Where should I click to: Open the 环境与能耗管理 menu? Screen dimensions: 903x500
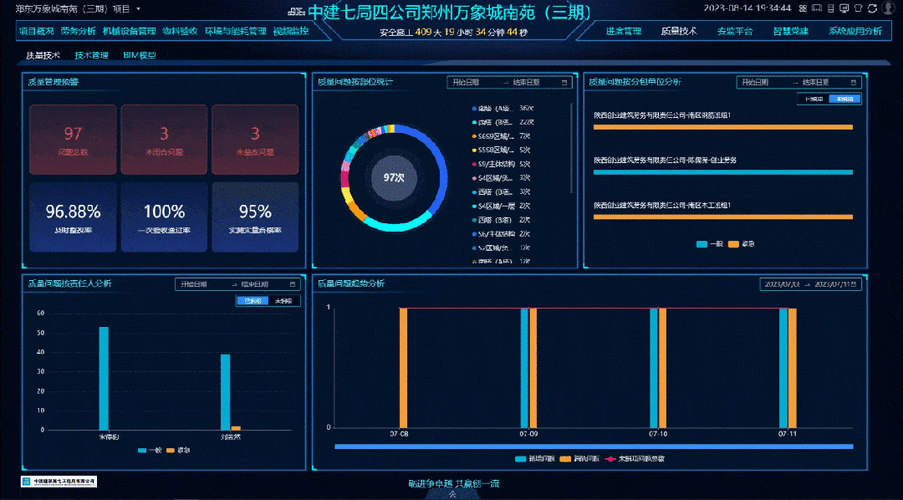coord(236,31)
